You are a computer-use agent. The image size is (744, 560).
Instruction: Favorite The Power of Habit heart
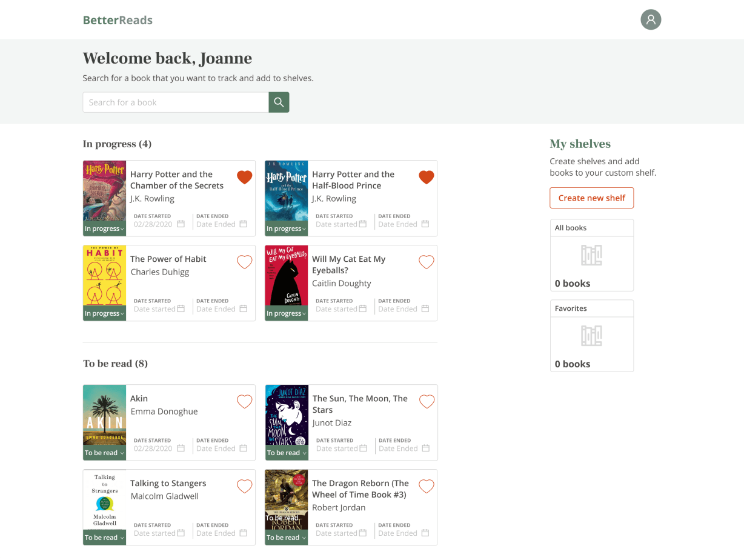[244, 262]
